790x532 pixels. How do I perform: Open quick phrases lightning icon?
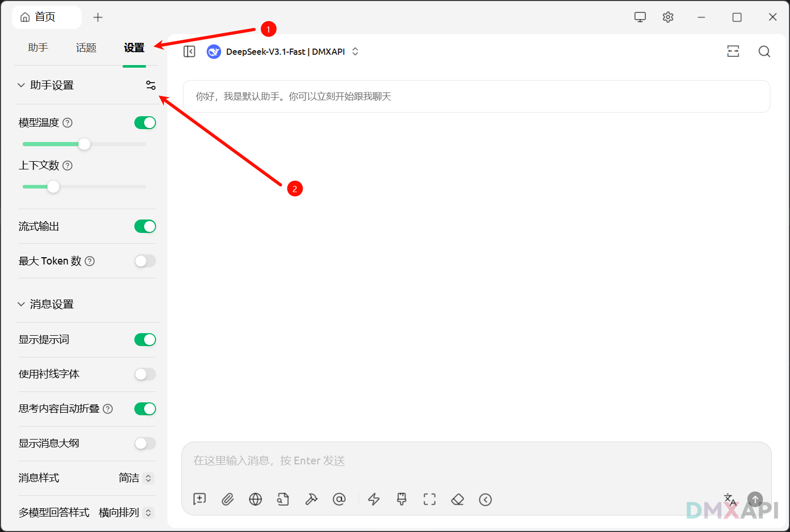tap(374, 499)
